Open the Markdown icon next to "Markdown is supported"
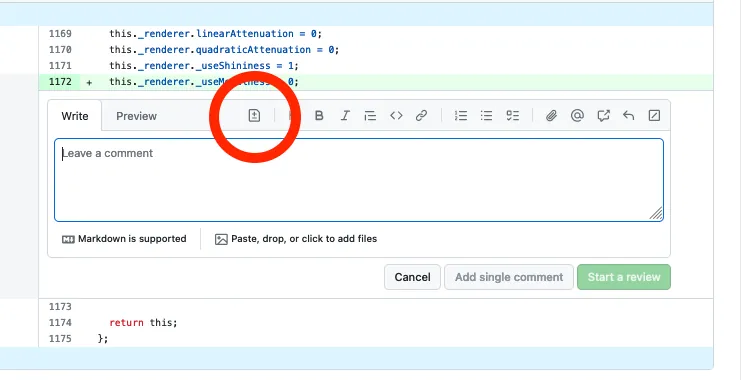 68,239
